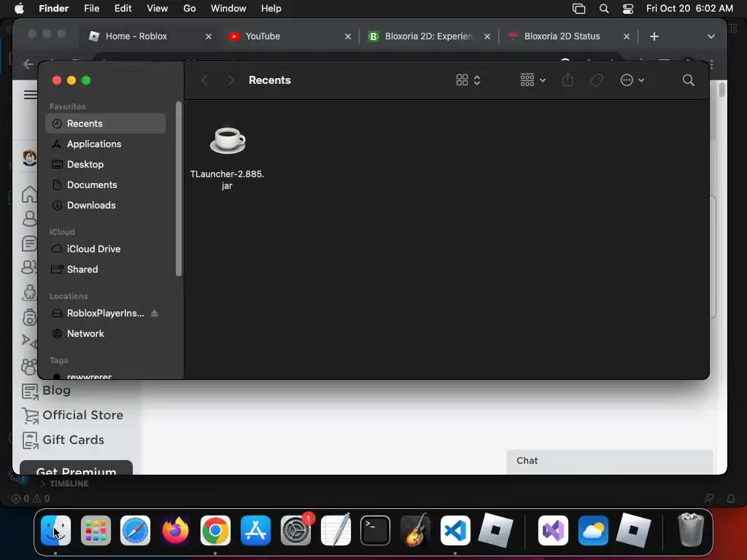Select the TLauncher-2.885.jar file icon
747x560 pixels.
pyautogui.click(x=228, y=141)
